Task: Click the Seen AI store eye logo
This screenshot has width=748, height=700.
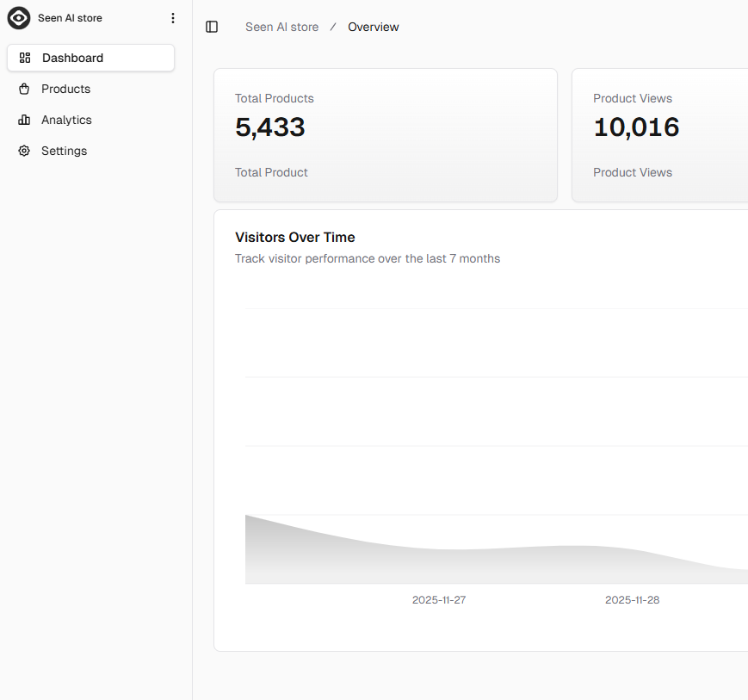Action: 19,18
